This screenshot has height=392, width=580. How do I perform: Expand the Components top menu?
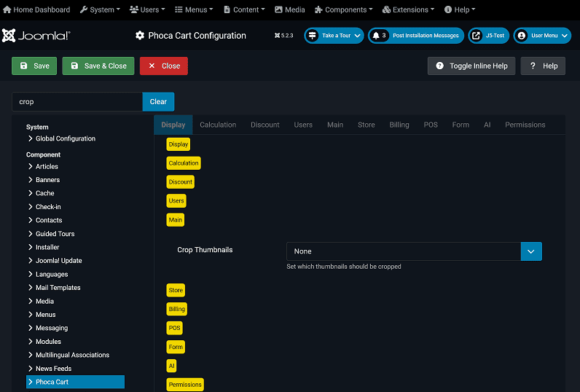point(345,9)
